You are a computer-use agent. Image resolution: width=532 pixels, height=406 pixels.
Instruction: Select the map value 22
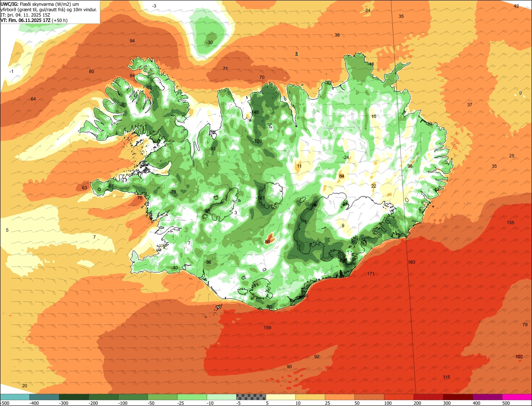(374, 186)
